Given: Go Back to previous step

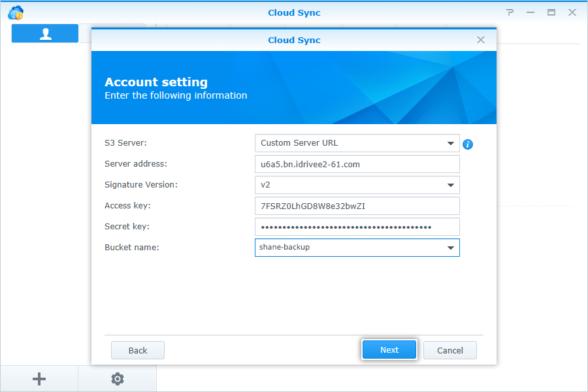Looking at the screenshot, I should pos(138,350).
